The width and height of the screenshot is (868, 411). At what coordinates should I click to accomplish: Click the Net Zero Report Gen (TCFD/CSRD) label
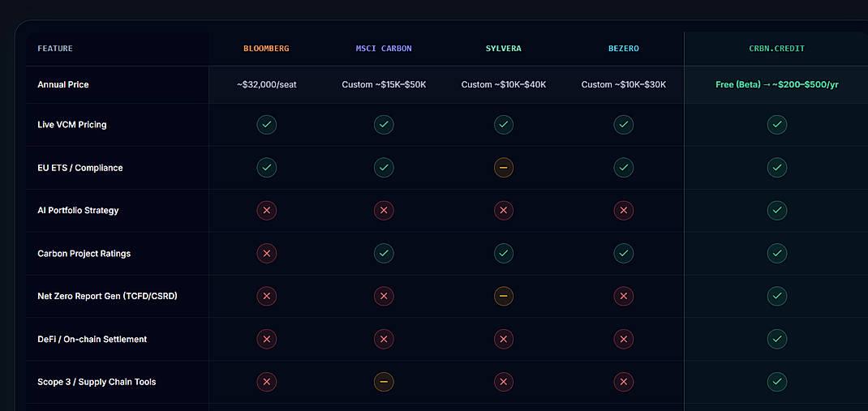coord(107,296)
